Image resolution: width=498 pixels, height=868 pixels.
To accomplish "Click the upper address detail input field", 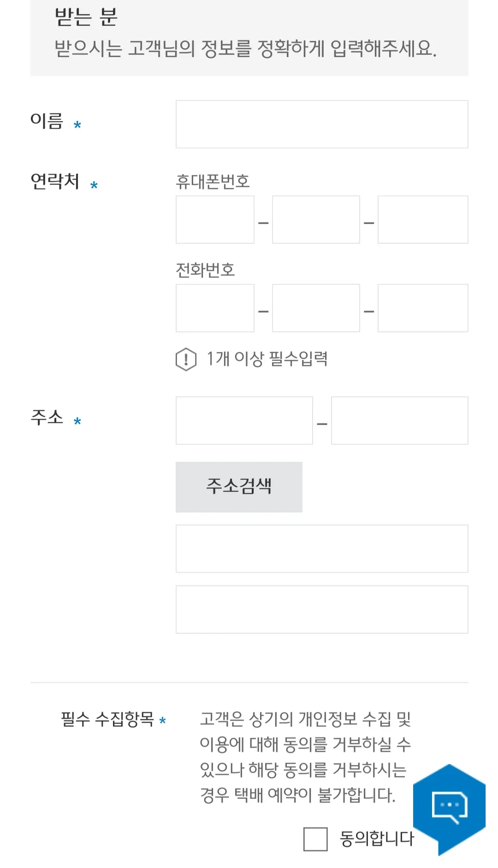I will coord(321,549).
